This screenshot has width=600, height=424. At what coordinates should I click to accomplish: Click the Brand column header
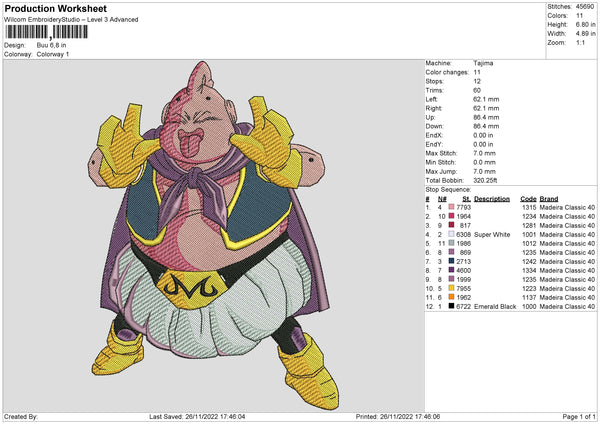tap(549, 198)
